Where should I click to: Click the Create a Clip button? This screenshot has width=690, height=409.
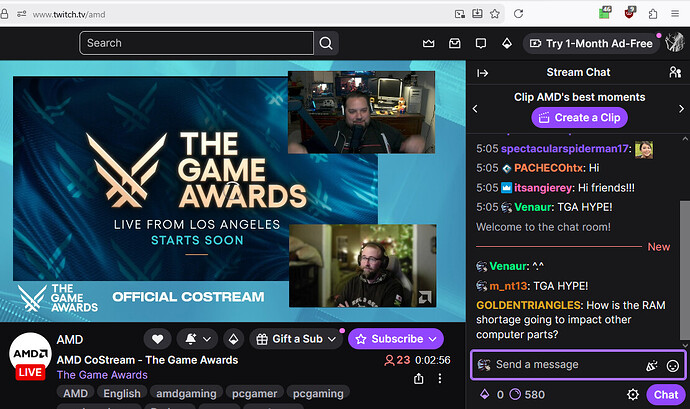[x=579, y=117]
